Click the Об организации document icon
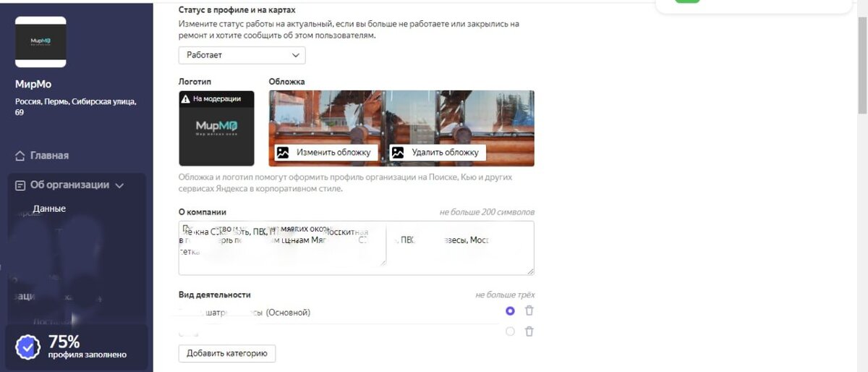 [20, 185]
